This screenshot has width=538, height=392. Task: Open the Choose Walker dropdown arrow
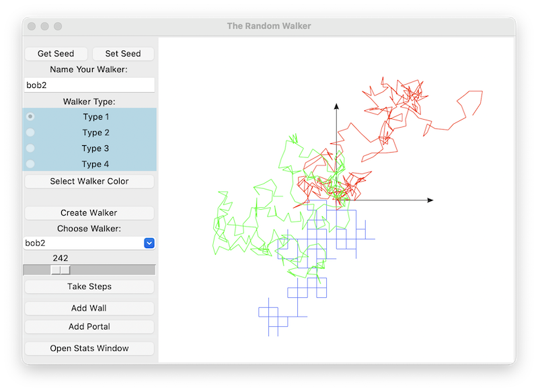(x=149, y=243)
